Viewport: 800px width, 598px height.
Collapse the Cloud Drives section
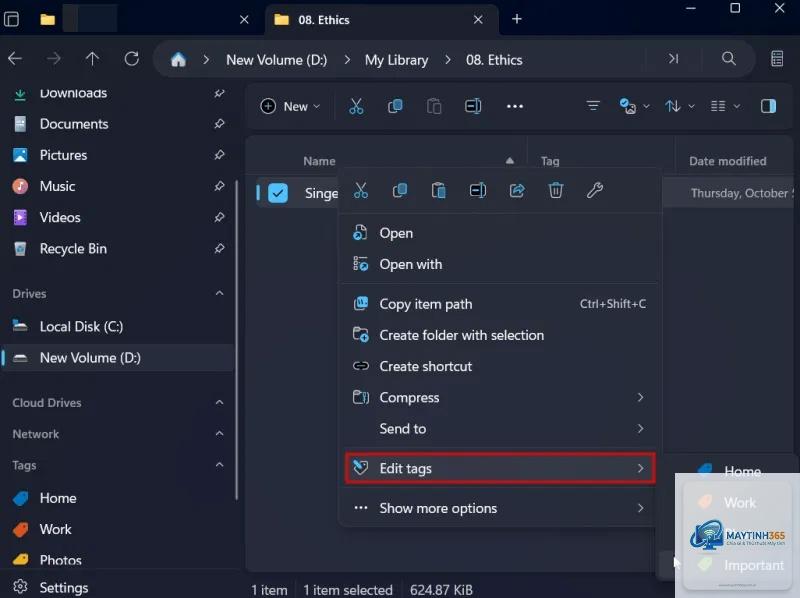(x=219, y=403)
